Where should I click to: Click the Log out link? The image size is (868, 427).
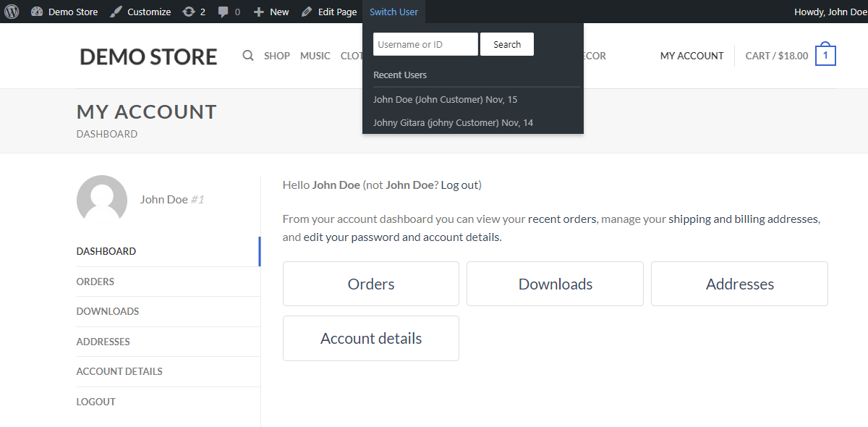[459, 185]
